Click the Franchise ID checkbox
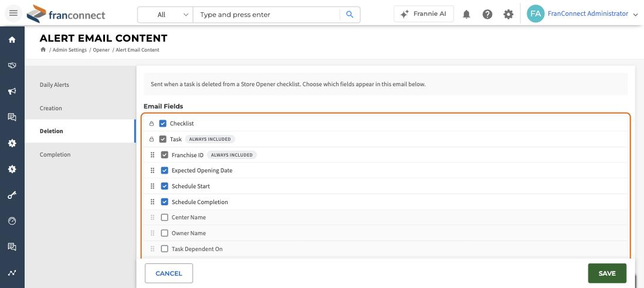This screenshot has width=644, height=288. [x=164, y=155]
